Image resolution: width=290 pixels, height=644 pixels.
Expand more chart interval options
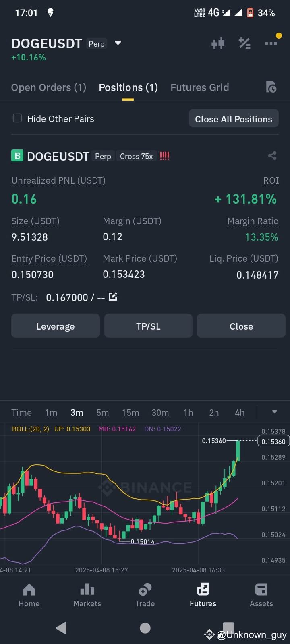[275, 412]
